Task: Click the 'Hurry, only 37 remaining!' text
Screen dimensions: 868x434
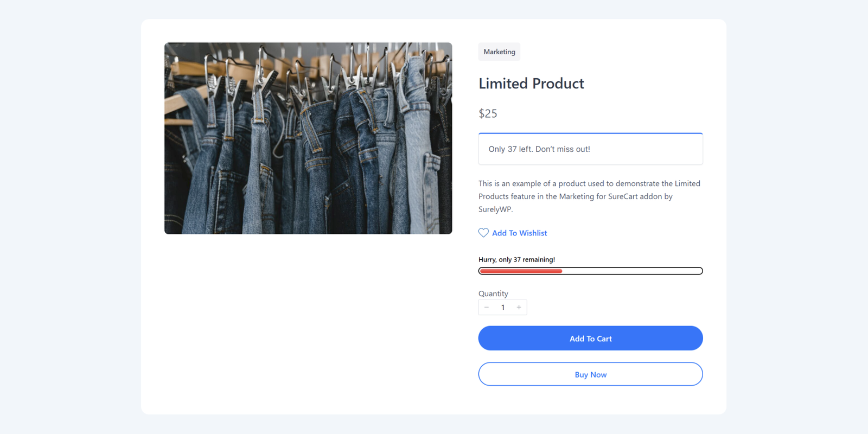Action: (516, 259)
